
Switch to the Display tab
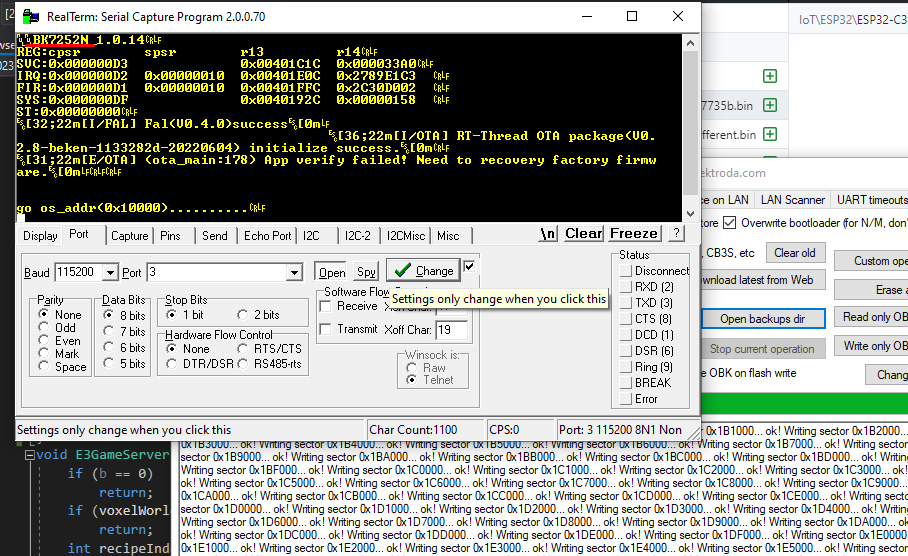[40, 236]
